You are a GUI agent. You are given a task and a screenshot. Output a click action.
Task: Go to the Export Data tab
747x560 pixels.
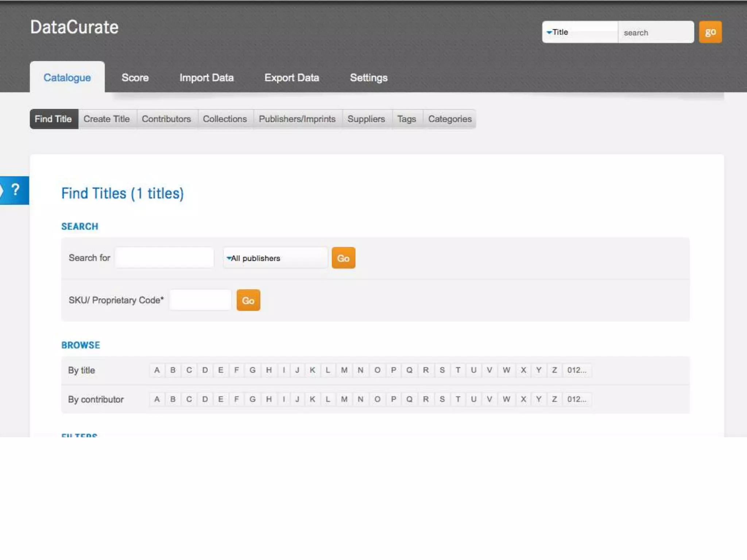point(291,78)
